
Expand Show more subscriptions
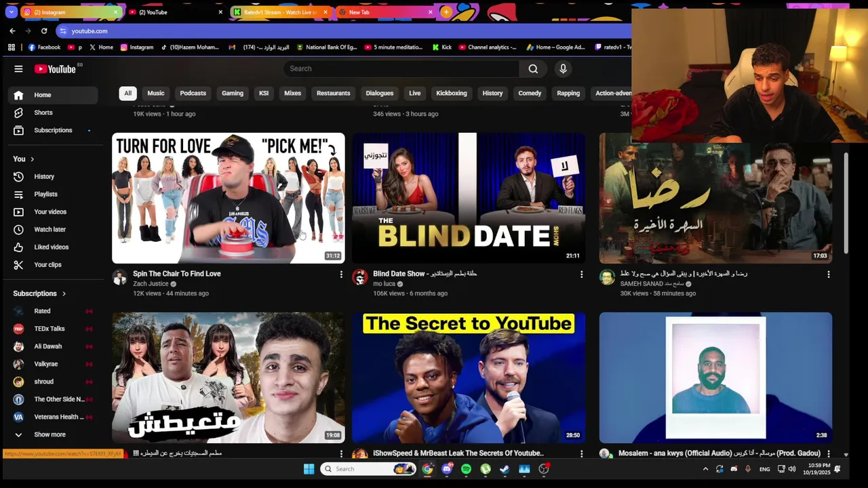click(x=51, y=434)
